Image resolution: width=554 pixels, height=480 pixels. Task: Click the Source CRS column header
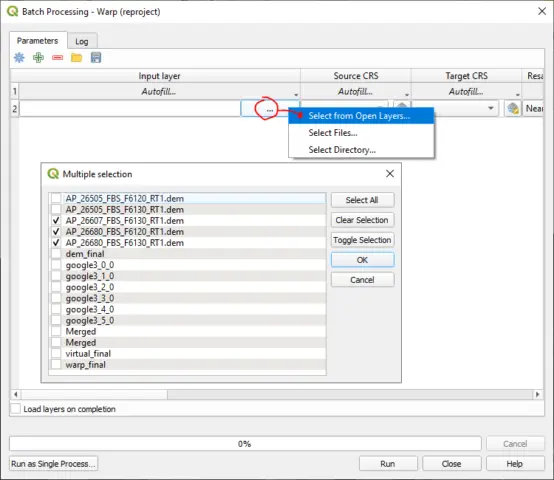coord(356,76)
